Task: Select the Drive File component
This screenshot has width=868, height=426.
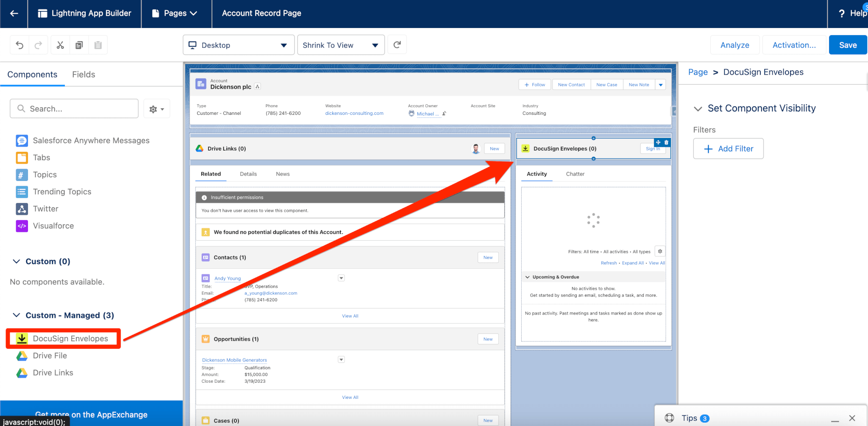Action: (42, 356)
